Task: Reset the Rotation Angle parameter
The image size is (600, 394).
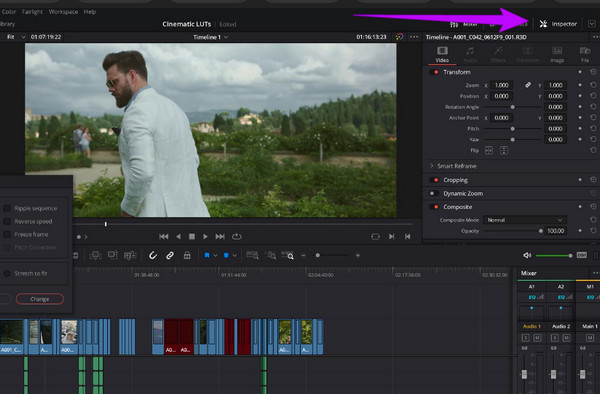Action: point(593,107)
